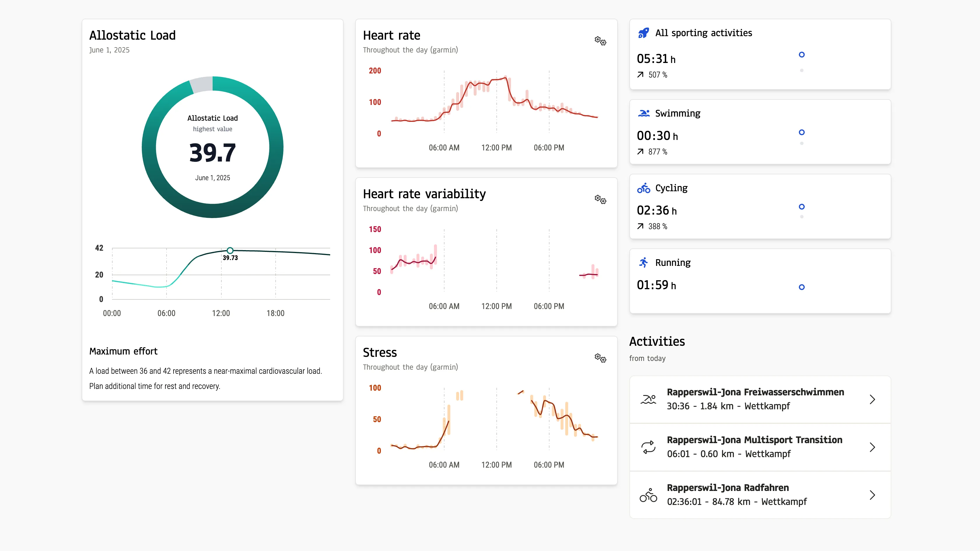Select blue dot on Swimming card
The width and height of the screenshot is (980, 551).
pyautogui.click(x=801, y=132)
